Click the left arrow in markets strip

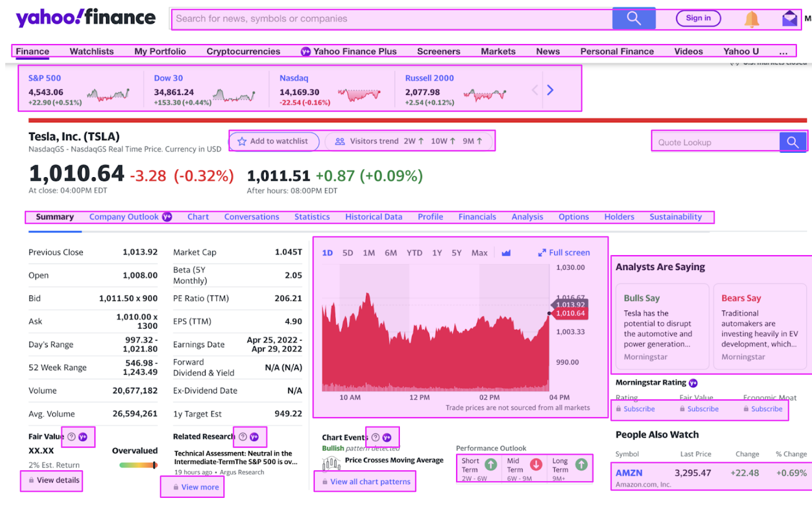click(x=534, y=90)
